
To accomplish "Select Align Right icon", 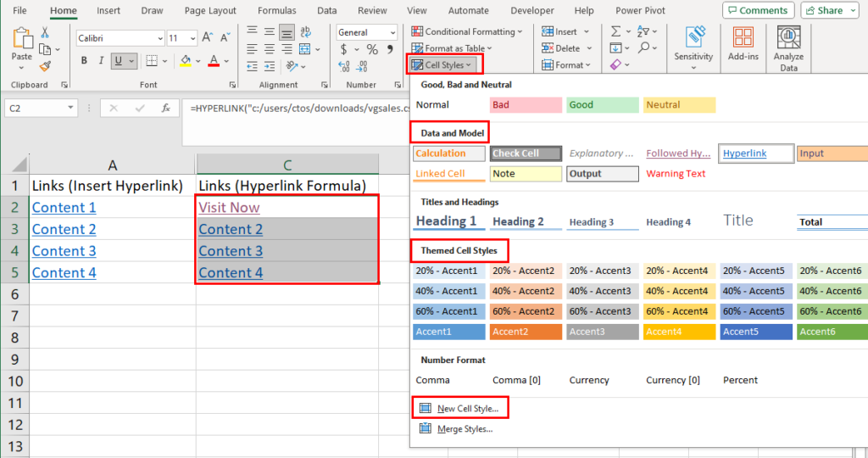I will 287,48.
